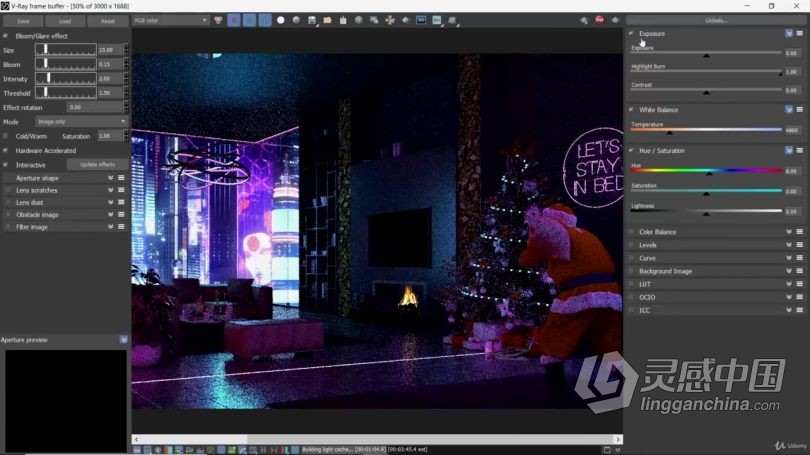Expand the Aperture shape rollout chevron
The width and height of the screenshot is (810, 455).
point(111,178)
